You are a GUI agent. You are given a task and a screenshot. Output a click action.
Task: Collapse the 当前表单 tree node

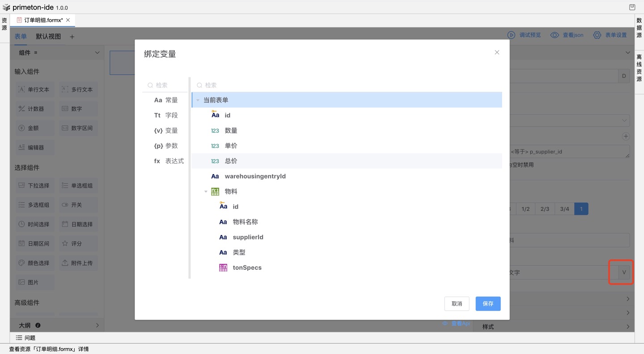coord(198,100)
